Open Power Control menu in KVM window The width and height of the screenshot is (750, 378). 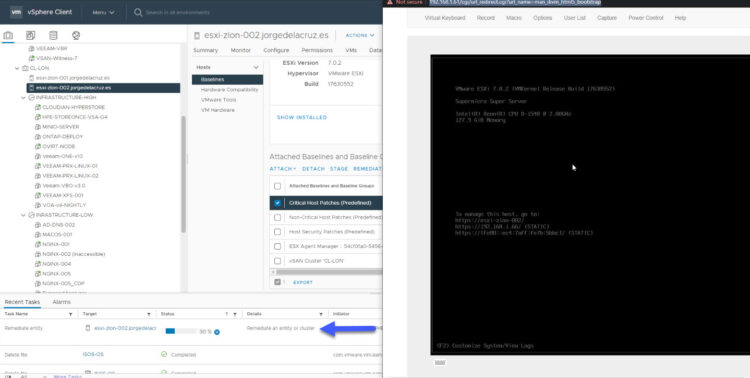646,18
